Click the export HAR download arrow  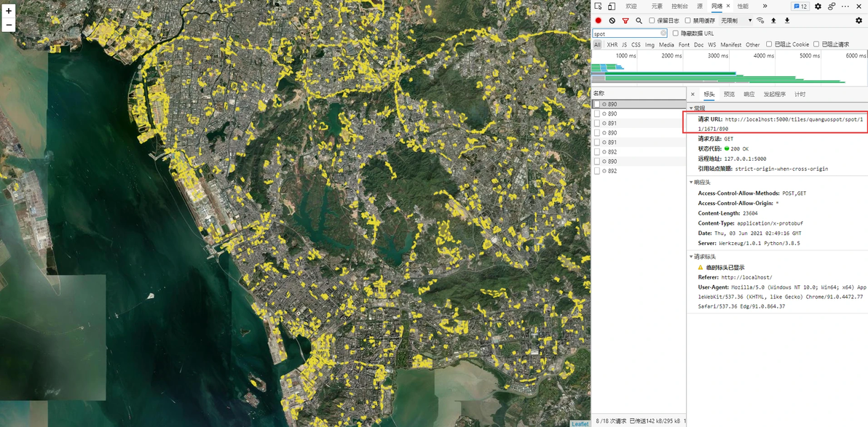click(x=787, y=21)
